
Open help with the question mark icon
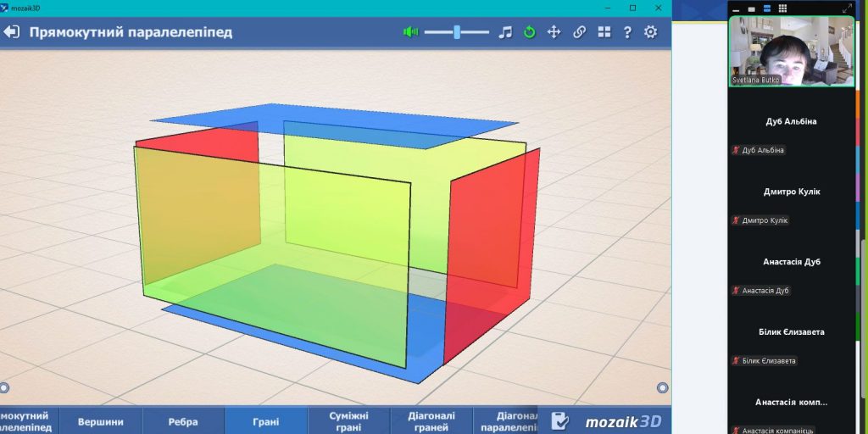coord(627,32)
